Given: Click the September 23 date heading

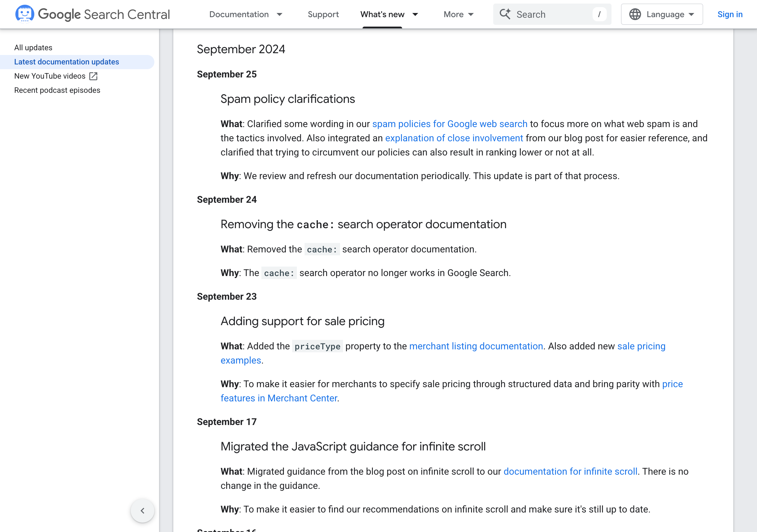Looking at the screenshot, I should click(x=227, y=296).
